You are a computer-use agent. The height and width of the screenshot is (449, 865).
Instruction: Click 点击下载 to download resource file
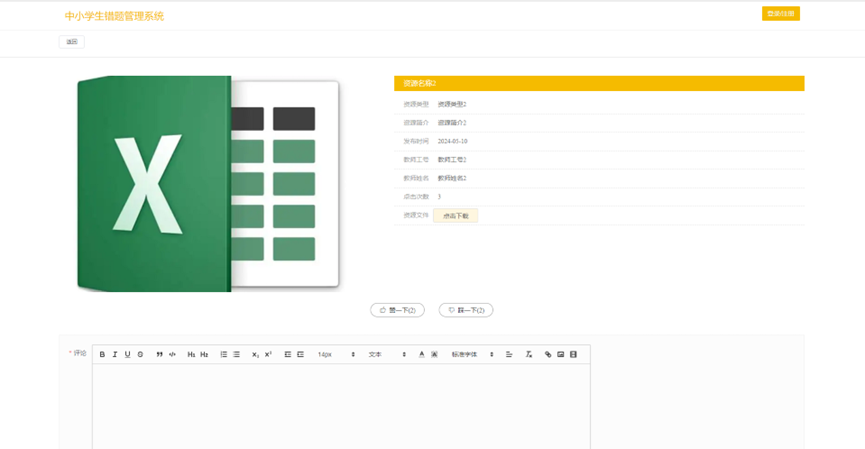[x=456, y=216]
